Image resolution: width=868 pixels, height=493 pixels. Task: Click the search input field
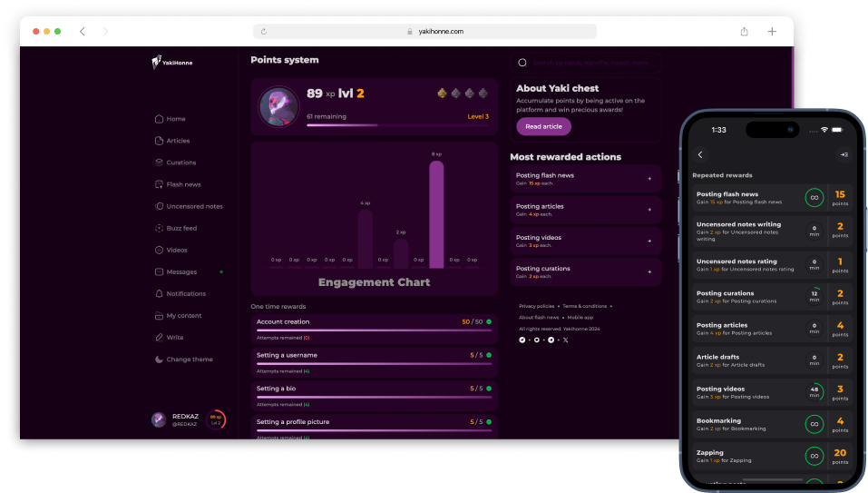click(x=590, y=63)
